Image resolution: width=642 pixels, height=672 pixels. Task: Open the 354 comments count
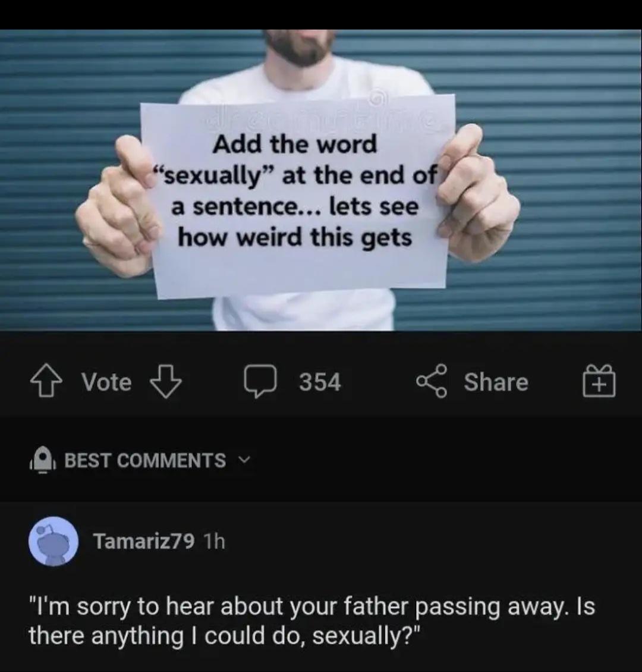[320, 381]
